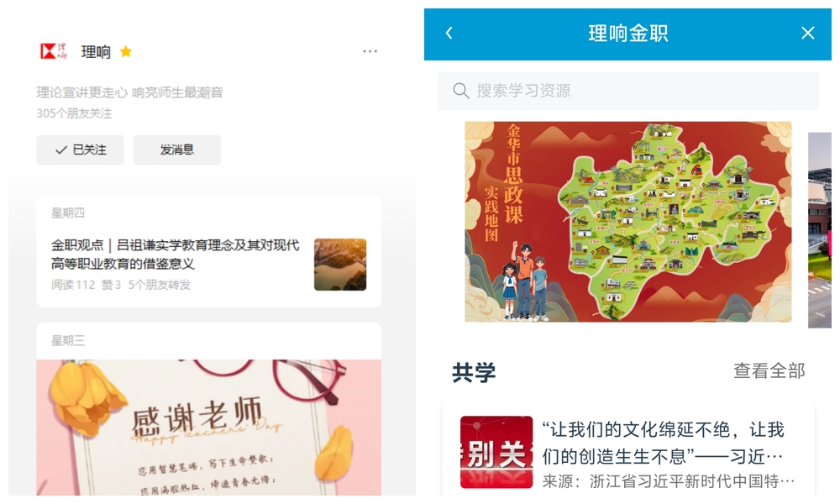Open the three-dot more options menu
Image resolution: width=840 pixels, height=504 pixels.
click(x=370, y=51)
